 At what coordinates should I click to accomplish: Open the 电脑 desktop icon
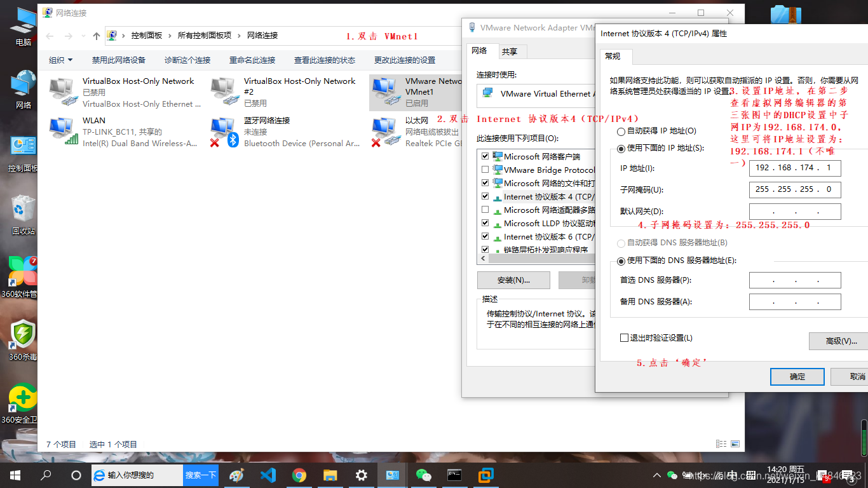(24, 26)
